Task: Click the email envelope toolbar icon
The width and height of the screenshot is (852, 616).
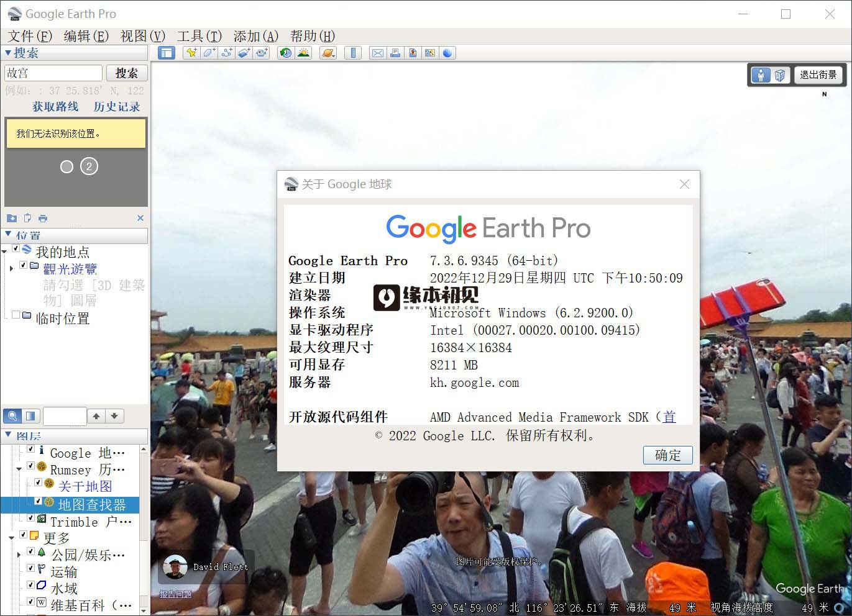Action: coord(377,53)
